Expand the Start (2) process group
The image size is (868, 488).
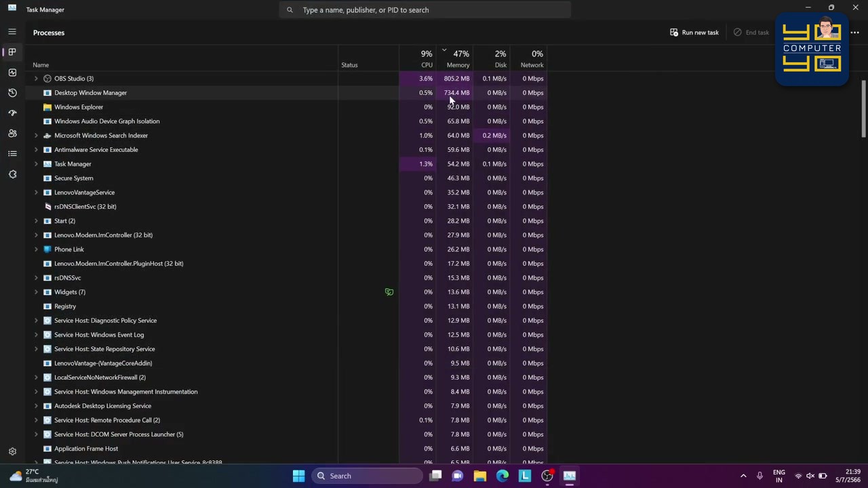[36, 221]
